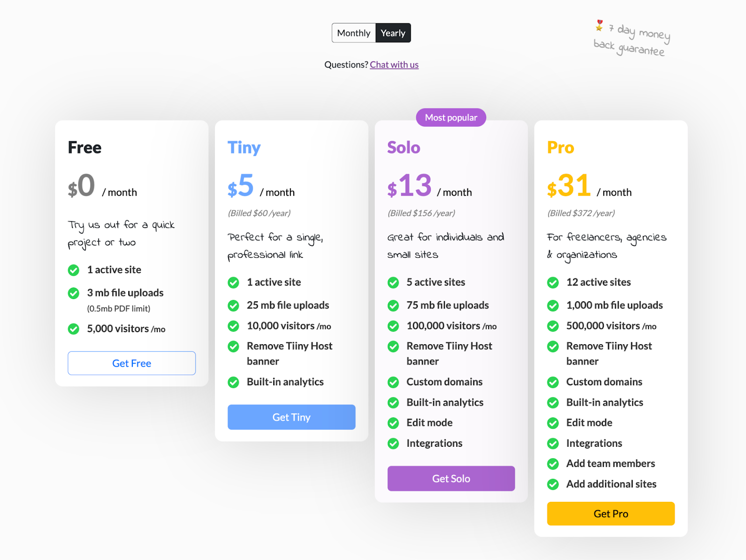This screenshot has width=746, height=560.
Task: Click the Get Free button
Action: tap(131, 363)
